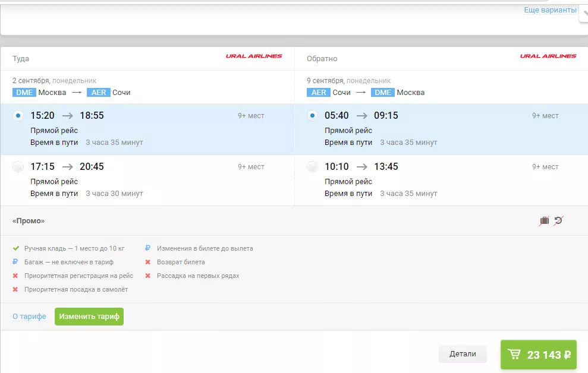The image size is (588, 373).
Task: Choose the 05:40 → 09:15 return flight
Action: tap(312, 116)
